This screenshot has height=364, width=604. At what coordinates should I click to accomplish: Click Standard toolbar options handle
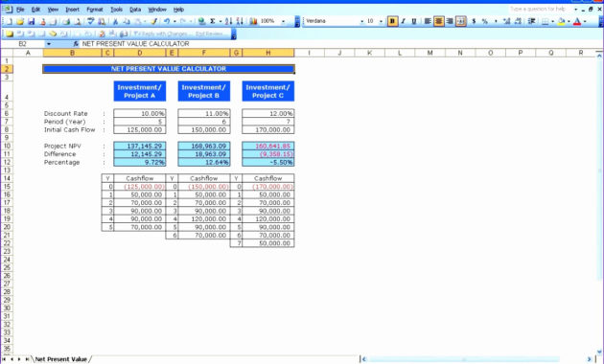coord(297,21)
